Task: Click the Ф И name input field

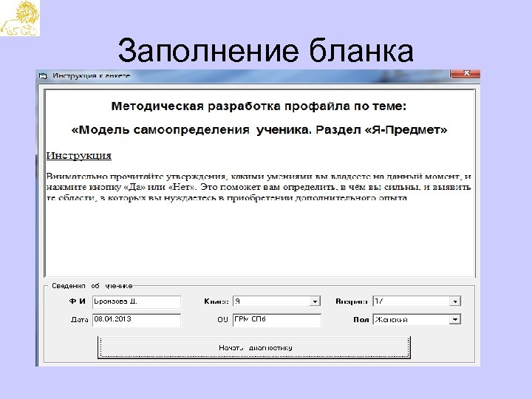Action: click(137, 301)
